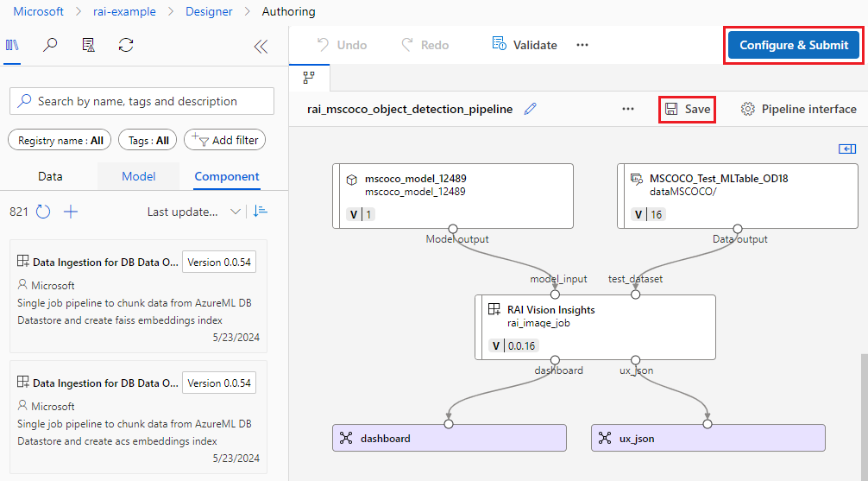Add a new component with plus icon
The width and height of the screenshot is (868, 481).
tap(71, 212)
